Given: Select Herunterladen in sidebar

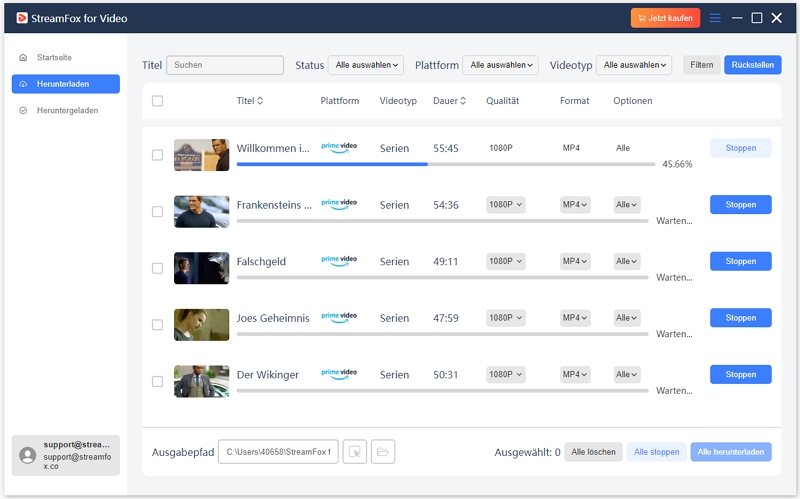Looking at the screenshot, I should click(66, 84).
